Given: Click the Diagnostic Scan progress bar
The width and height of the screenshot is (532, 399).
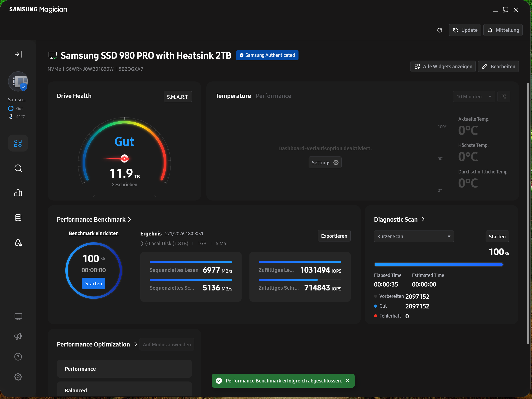Looking at the screenshot, I should pyautogui.click(x=438, y=264).
